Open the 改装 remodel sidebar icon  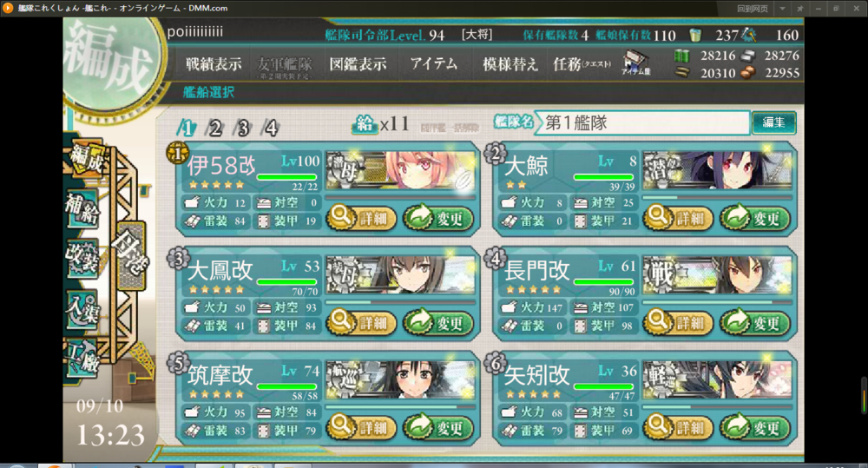82,259
